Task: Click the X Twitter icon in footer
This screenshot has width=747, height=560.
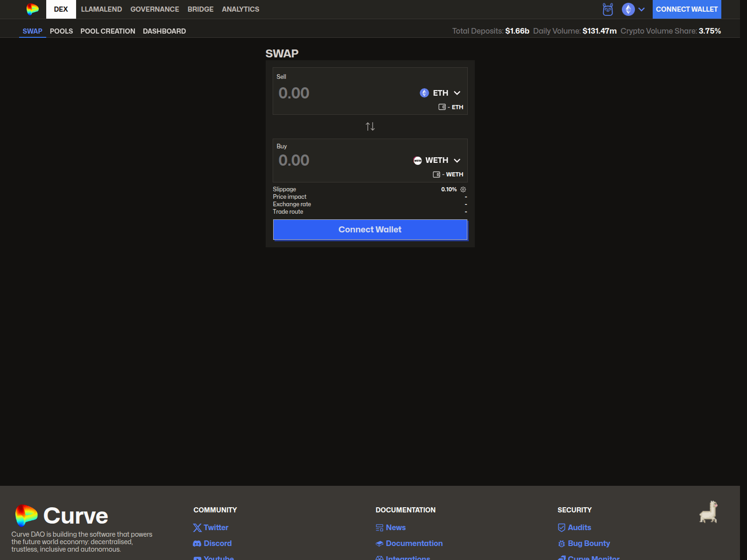Action: point(197,527)
